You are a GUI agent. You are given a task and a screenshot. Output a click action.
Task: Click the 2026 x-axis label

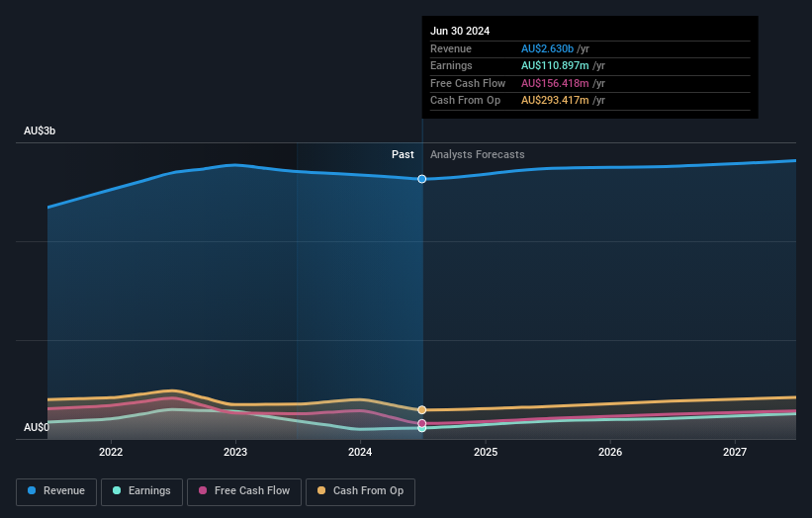pos(610,453)
